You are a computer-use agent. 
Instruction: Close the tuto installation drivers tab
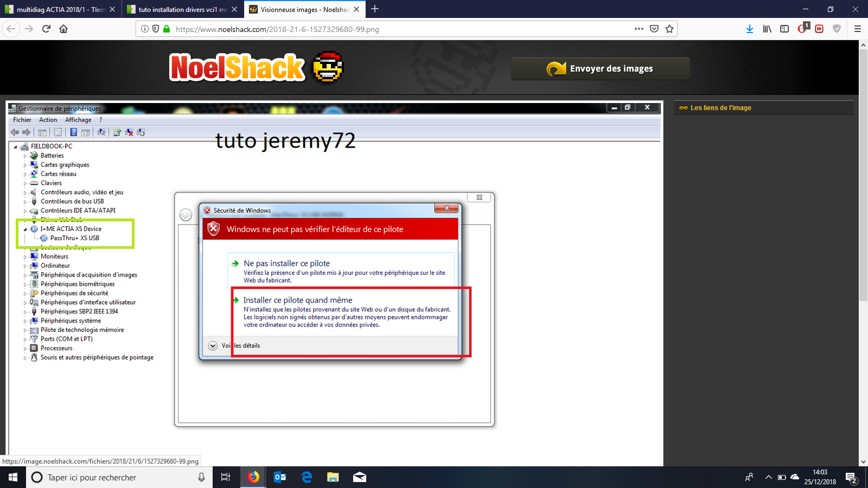coord(234,9)
